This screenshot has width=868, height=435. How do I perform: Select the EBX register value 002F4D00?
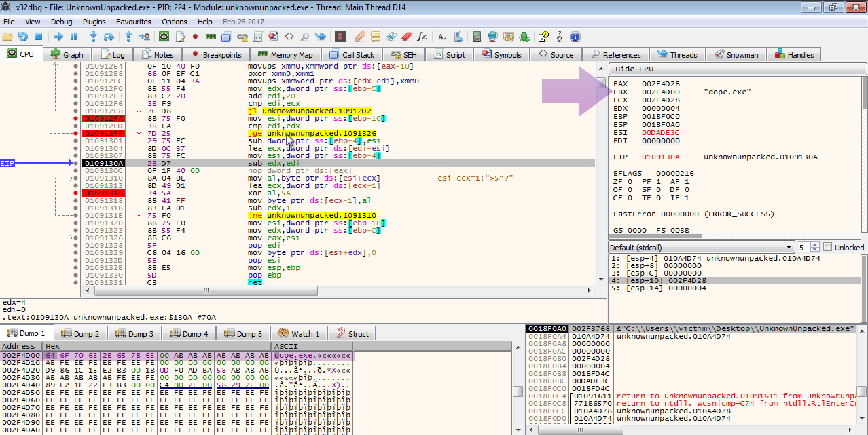pyautogui.click(x=661, y=92)
